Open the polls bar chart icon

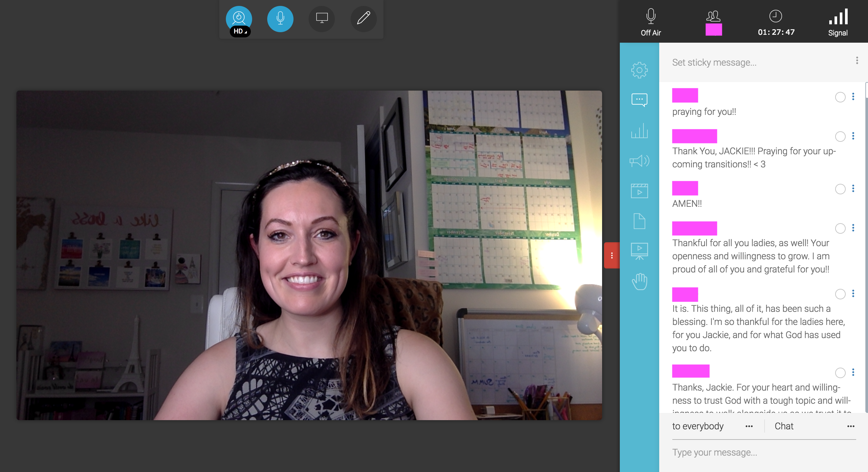click(639, 131)
